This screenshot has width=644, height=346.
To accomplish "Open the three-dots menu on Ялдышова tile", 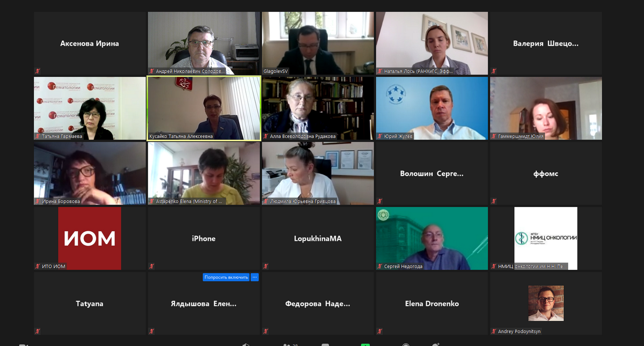I will (255, 277).
